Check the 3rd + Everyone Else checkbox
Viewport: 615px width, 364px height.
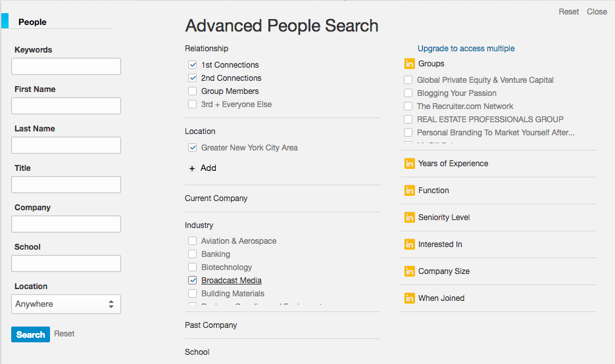click(x=192, y=104)
